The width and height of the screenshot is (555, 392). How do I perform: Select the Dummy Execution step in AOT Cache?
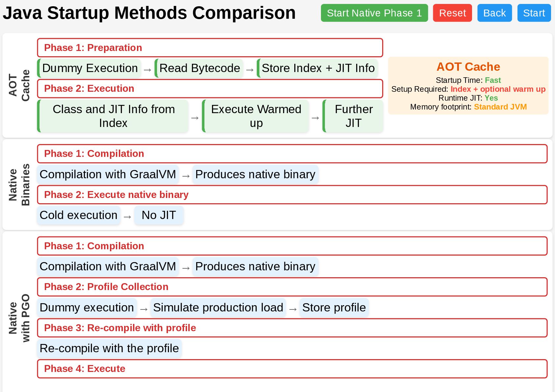click(x=90, y=68)
